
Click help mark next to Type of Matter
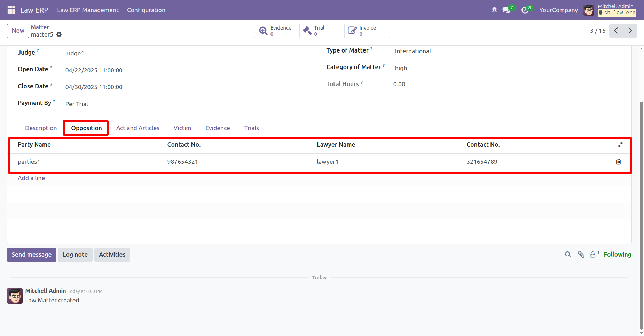[371, 49]
